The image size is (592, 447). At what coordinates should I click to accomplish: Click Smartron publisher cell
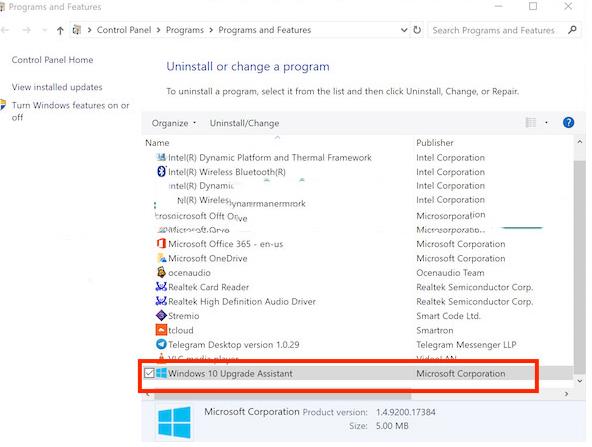pos(435,330)
